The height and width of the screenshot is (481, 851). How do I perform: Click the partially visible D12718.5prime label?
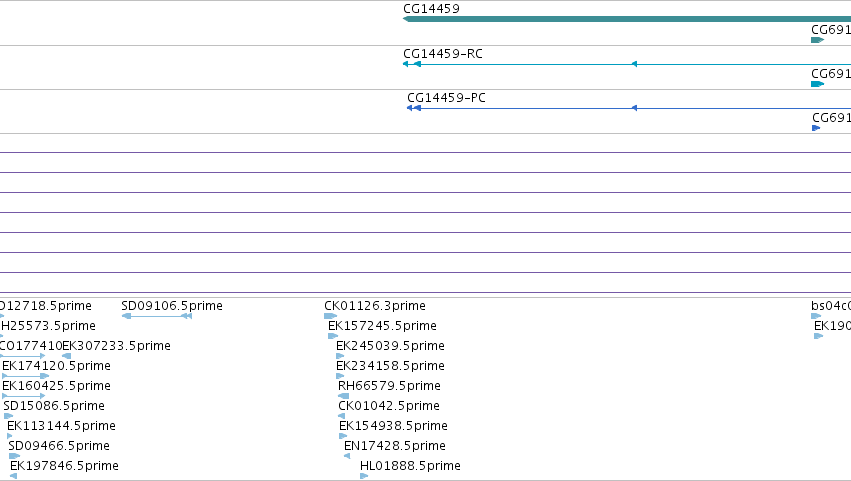(46, 306)
